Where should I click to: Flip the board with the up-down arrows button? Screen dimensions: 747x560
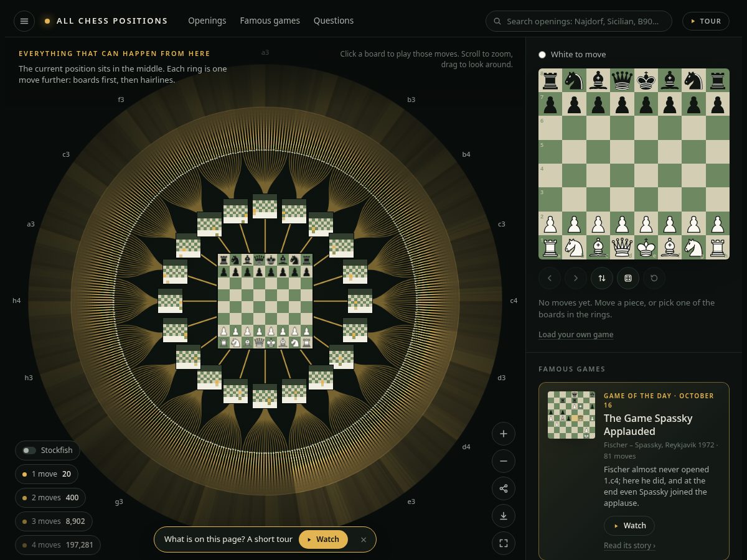tap(602, 278)
